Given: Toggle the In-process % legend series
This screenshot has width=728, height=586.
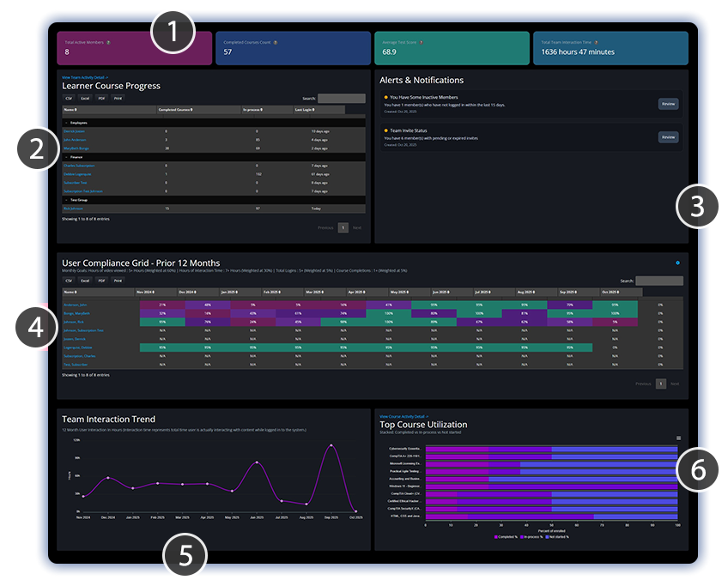Looking at the screenshot, I should (x=531, y=537).
